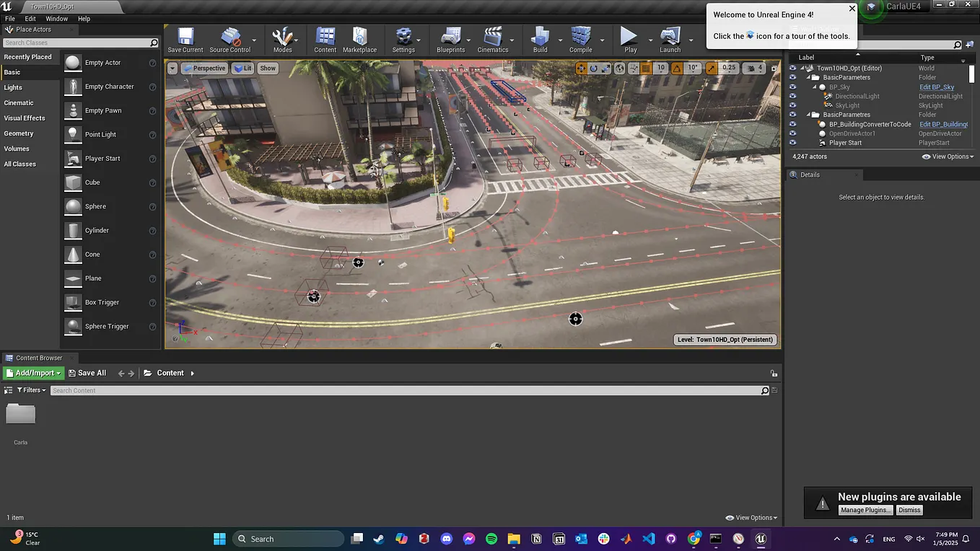Click the Manage Plugins button
Image resolution: width=980 pixels, height=551 pixels.
(x=866, y=510)
